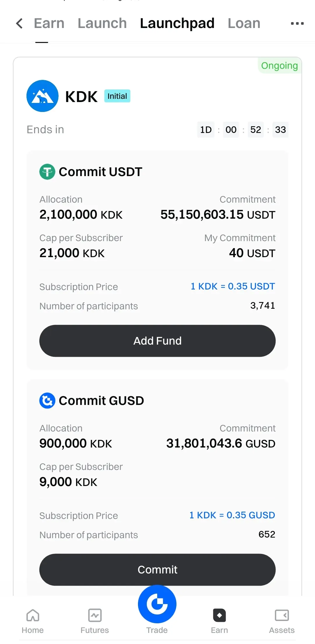
Task: Select the Loan tab
Action: click(244, 23)
